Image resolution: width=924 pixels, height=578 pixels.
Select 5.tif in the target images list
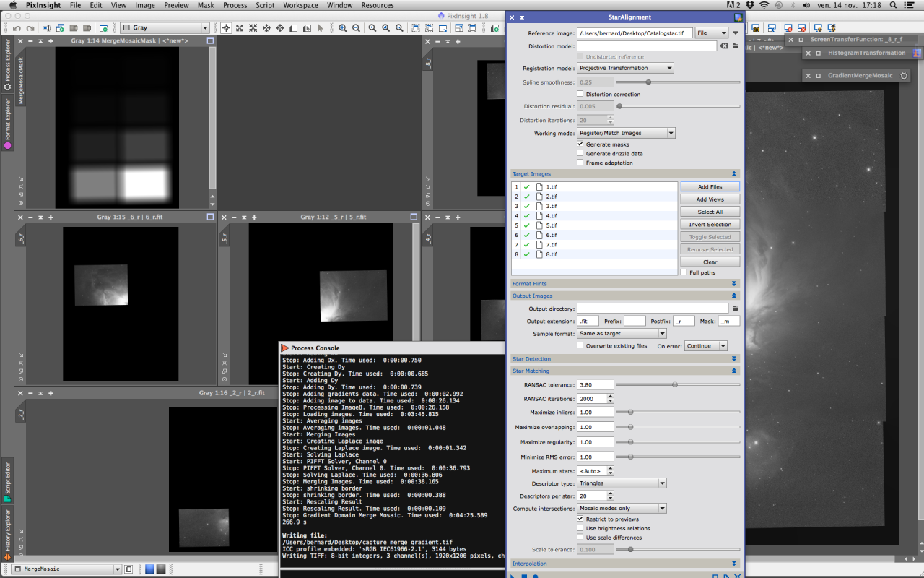(596, 225)
